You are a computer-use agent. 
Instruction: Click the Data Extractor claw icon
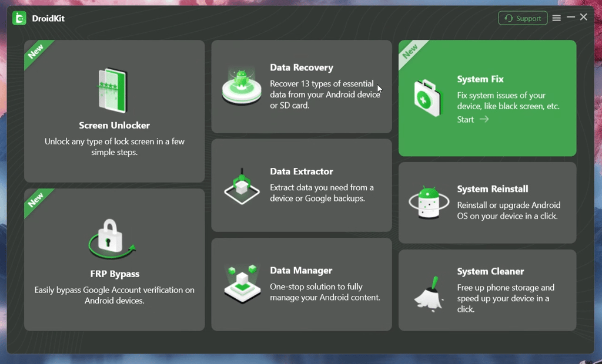242,187
